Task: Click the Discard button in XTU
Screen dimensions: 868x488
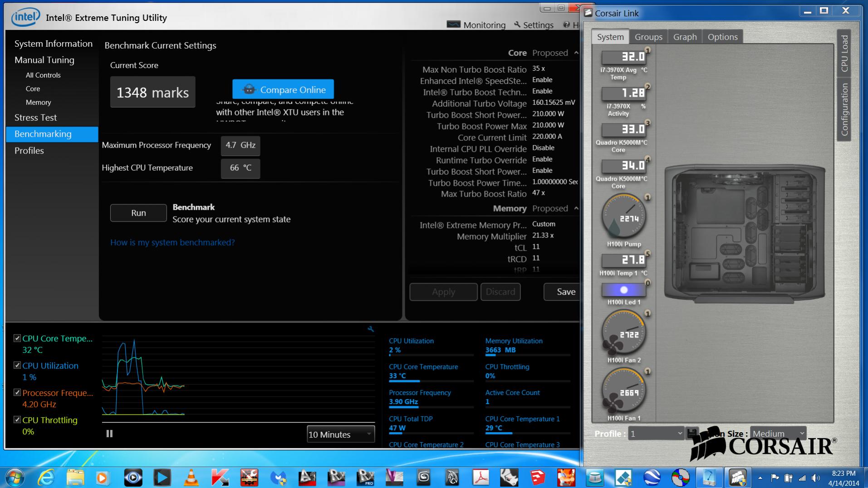Action: tap(500, 292)
